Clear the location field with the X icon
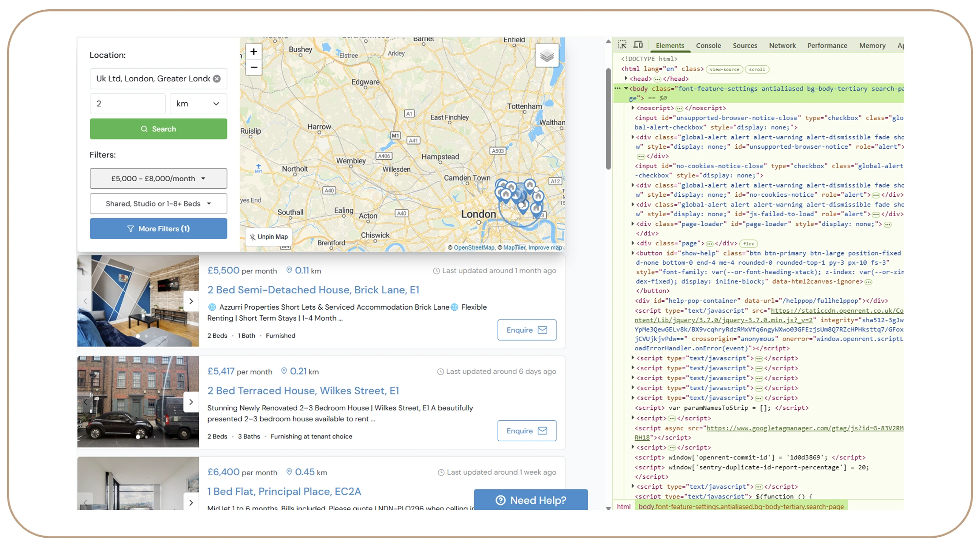 click(x=217, y=79)
